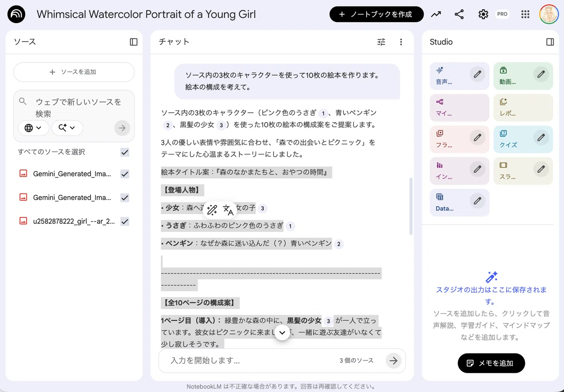The width and height of the screenshot is (564, 392).
Task: Open the Data table card
Action: point(459,202)
